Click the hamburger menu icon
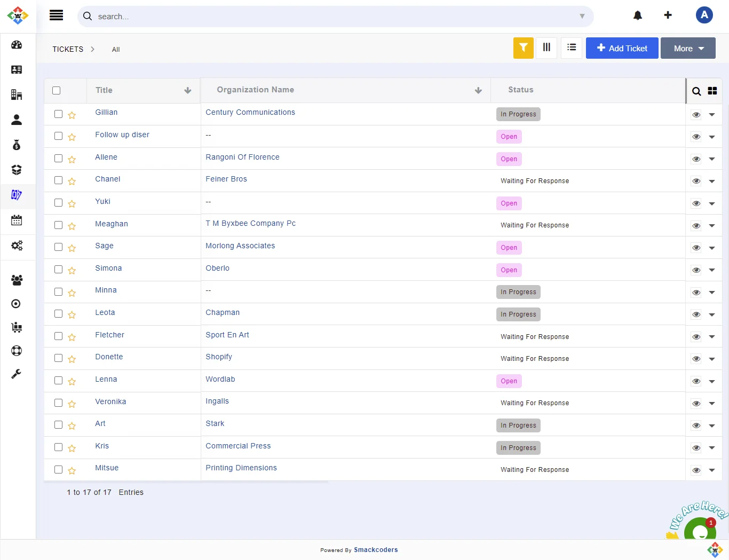 [x=57, y=15]
